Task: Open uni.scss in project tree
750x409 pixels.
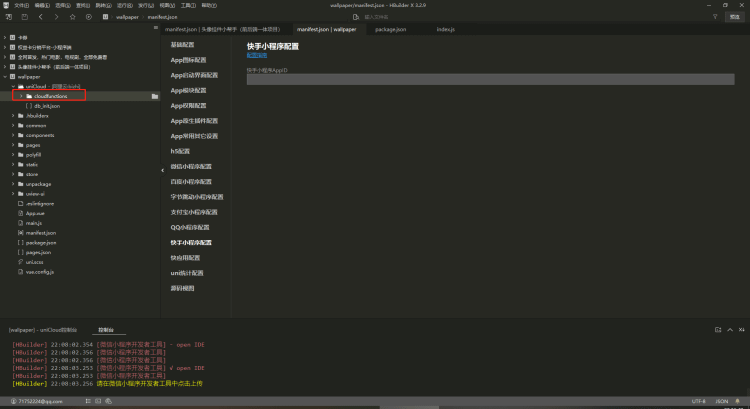Action: click(x=34, y=262)
